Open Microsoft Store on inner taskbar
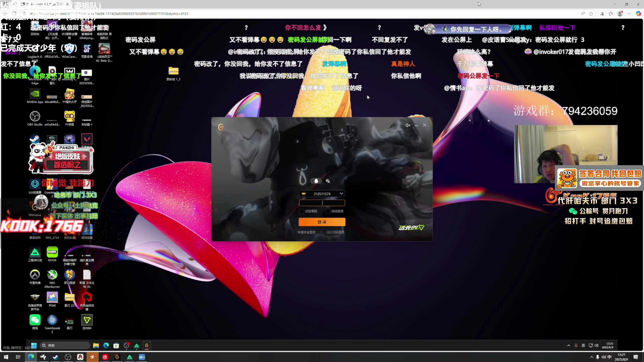 [116, 345]
